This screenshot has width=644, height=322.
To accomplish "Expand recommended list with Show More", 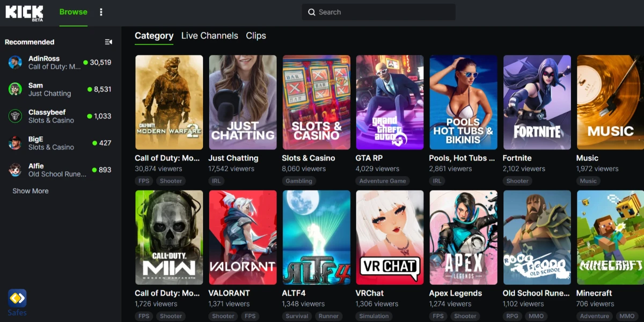I will [x=31, y=191].
